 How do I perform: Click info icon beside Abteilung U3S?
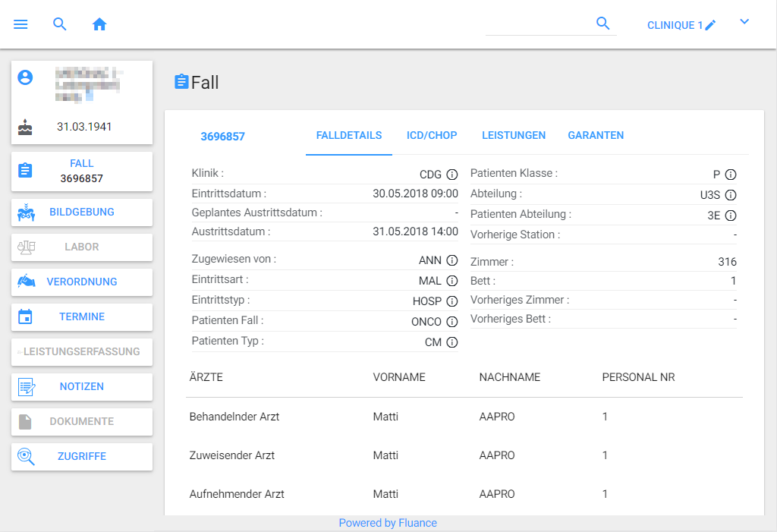(x=731, y=195)
